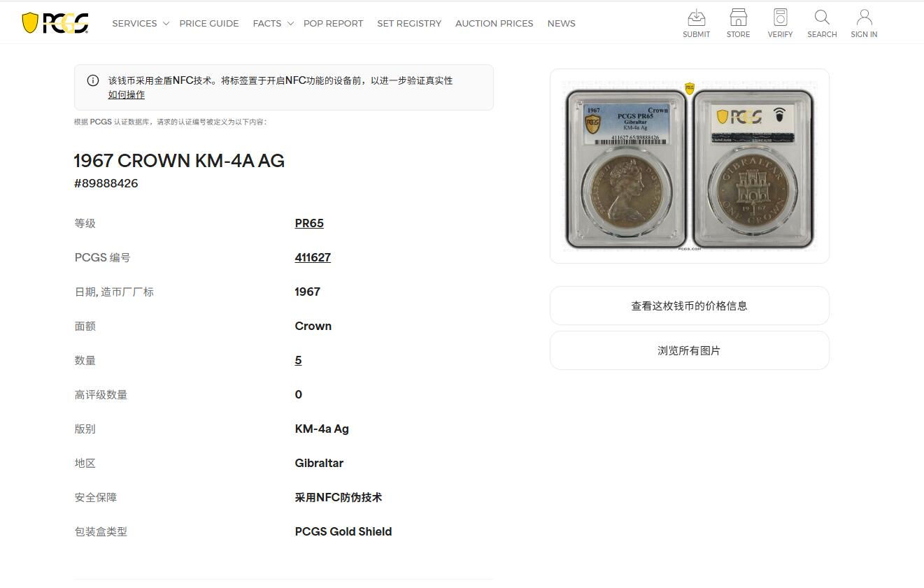
Task: Follow the PR65 grade link
Action: click(309, 223)
